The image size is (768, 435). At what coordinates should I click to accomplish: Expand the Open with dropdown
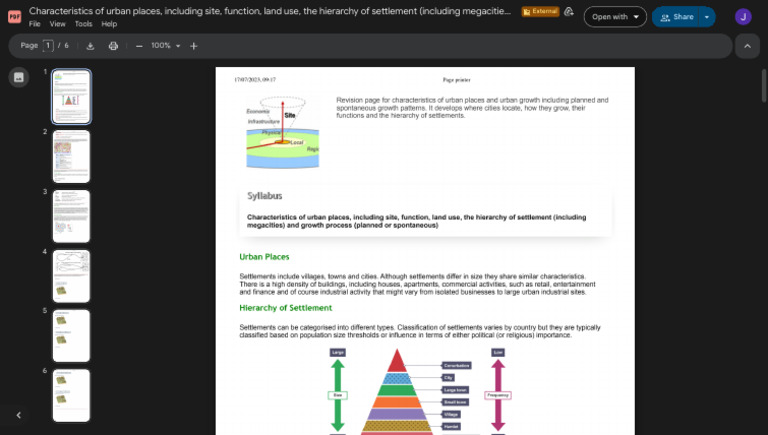point(615,17)
